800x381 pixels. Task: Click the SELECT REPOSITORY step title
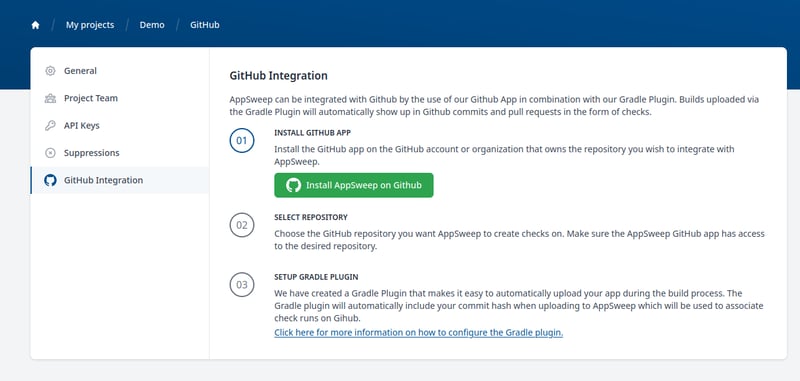point(311,217)
